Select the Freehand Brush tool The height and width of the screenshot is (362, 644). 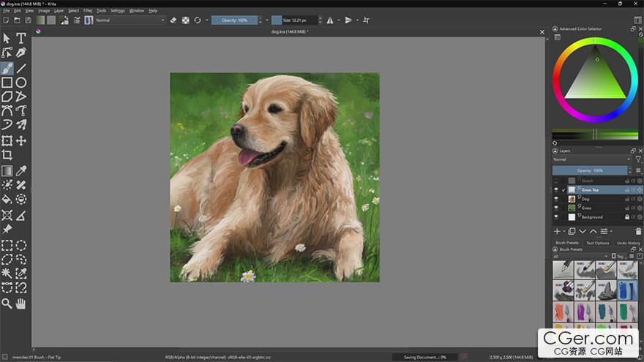(x=7, y=68)
